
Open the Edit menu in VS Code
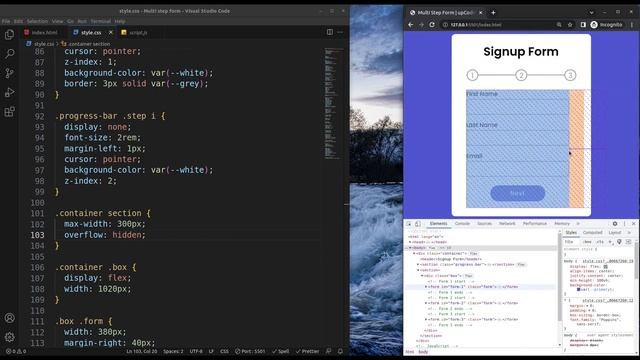coord(18,21)
